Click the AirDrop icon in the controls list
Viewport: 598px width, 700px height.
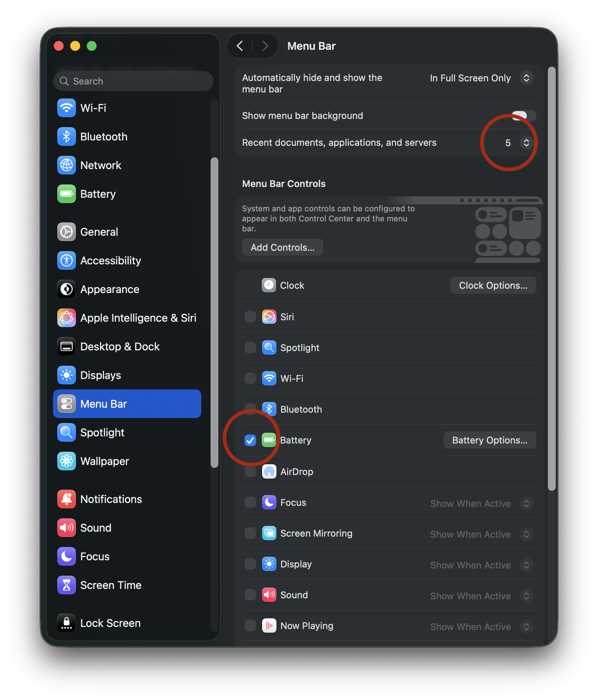[269, 472]
